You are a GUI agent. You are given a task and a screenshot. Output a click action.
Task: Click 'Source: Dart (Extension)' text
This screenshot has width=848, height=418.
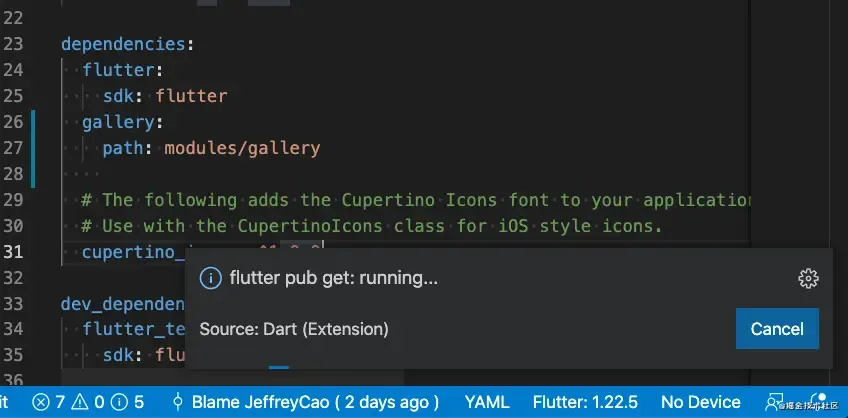tap(294, 329)
